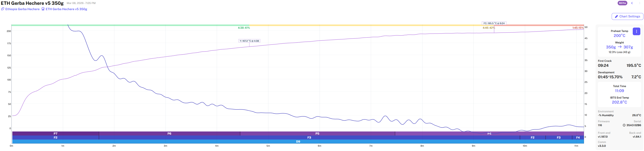Image resolution: width=644 pixels, height=151 pixels.
Task: Click the yellow 4:46-42% phase bar
Action: [365, 25]
